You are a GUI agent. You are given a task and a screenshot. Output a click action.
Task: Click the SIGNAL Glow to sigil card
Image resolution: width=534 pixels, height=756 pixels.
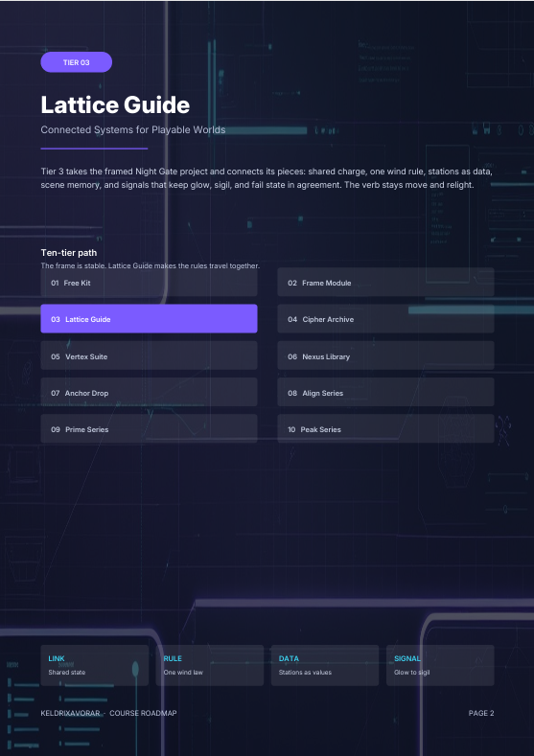click(x=440, y=665)
